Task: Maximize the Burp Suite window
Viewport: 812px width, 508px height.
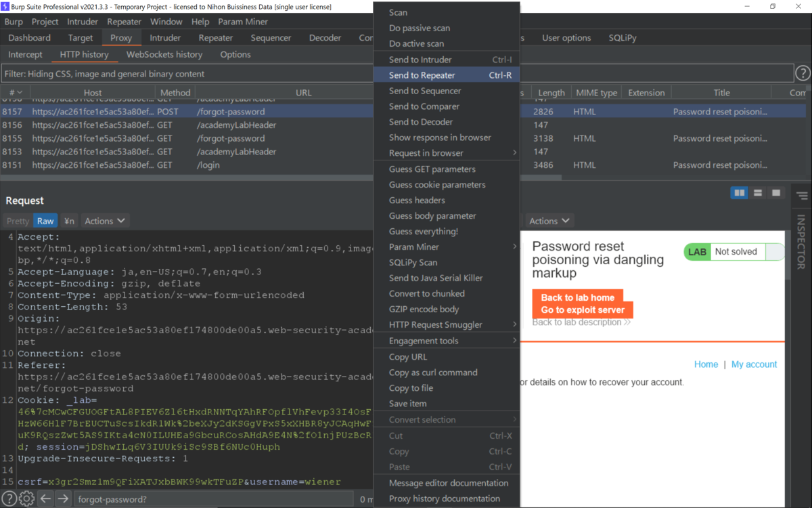Action: [x=773, y=7]
